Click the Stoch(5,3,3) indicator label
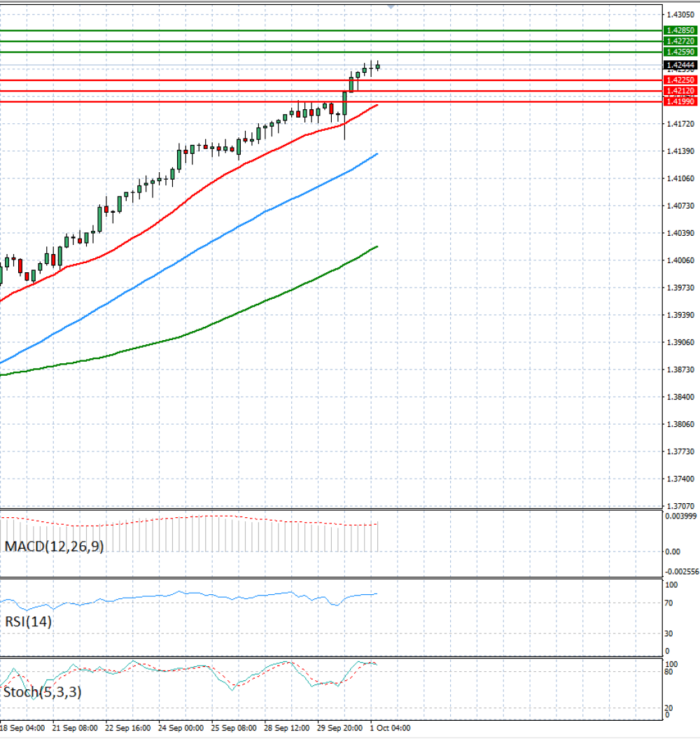The height and width of the screenshot is (739, 700). coord(43,692)
